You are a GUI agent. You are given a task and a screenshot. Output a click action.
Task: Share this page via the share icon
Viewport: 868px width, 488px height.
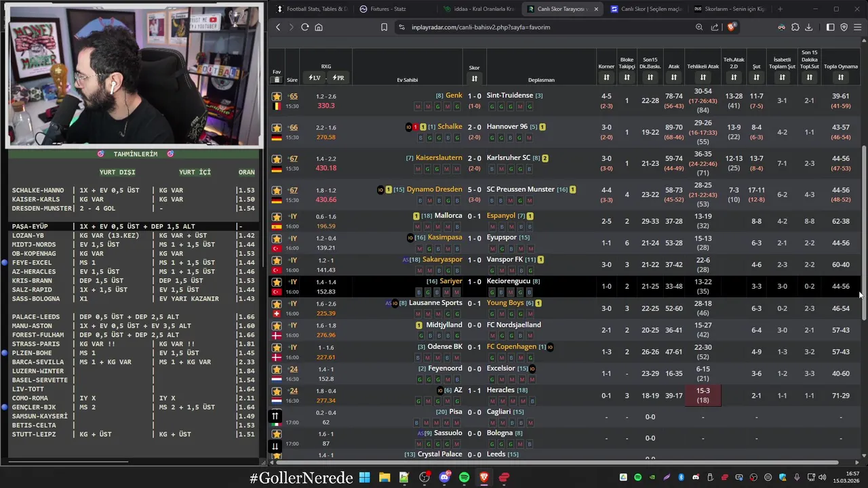715,27
